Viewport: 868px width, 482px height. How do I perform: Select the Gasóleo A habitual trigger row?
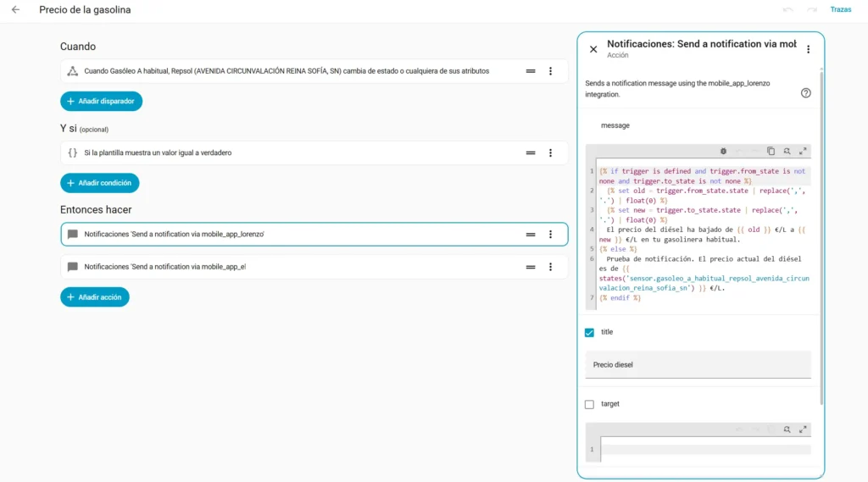coord(314,71)
